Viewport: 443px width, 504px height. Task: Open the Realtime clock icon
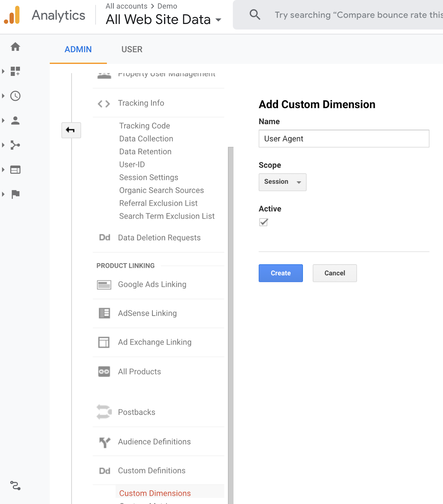(x=15, y=96)
